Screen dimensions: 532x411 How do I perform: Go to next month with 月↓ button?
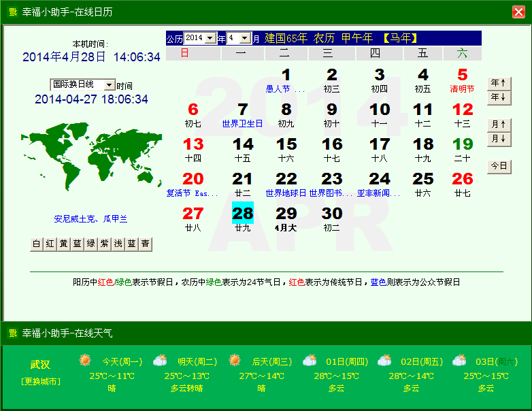[499, 139]
